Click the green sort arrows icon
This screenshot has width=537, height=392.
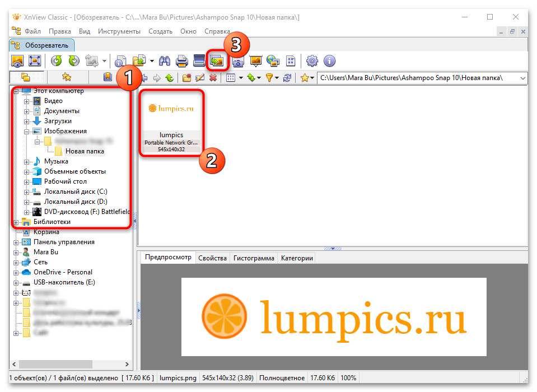251,78
